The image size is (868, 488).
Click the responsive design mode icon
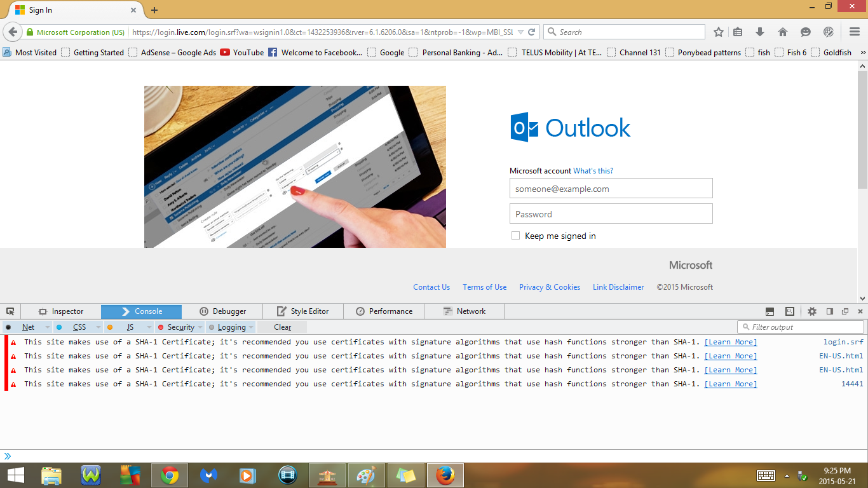(789, 311)
